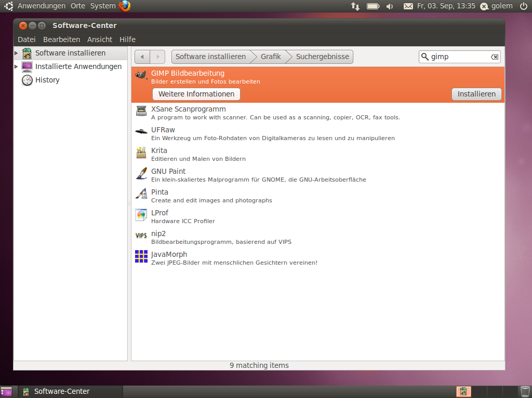The height and width of the screenshot is (398, 532).
Task: Click the nip2 VIPS icon
Action: point(141,236)
